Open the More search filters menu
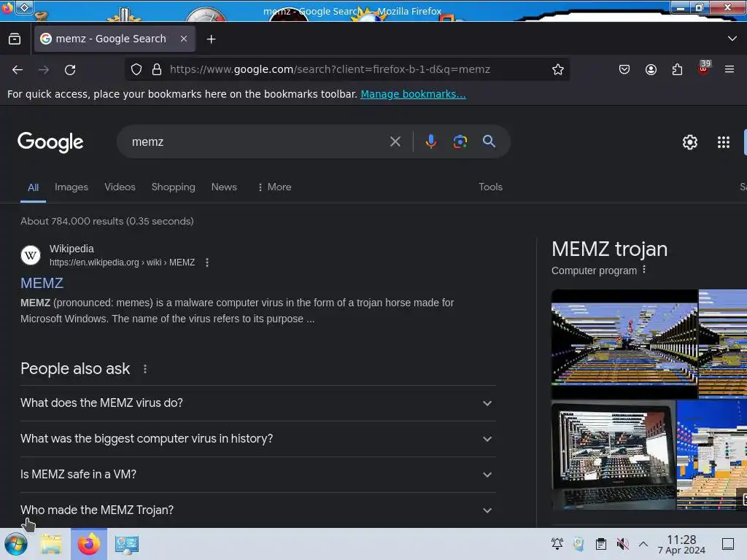 click(x=274, y=187)
